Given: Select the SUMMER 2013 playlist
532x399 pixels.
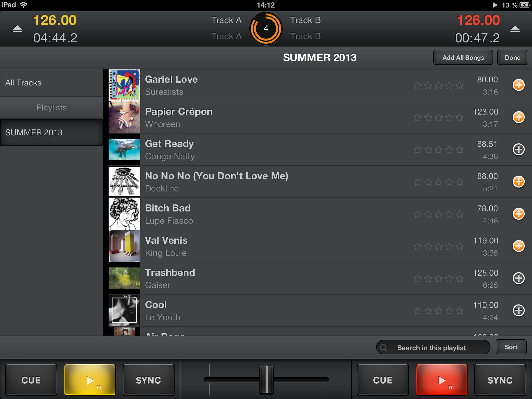Looking at the screenshot, I should pyautogui.click(x=52, y=132).
